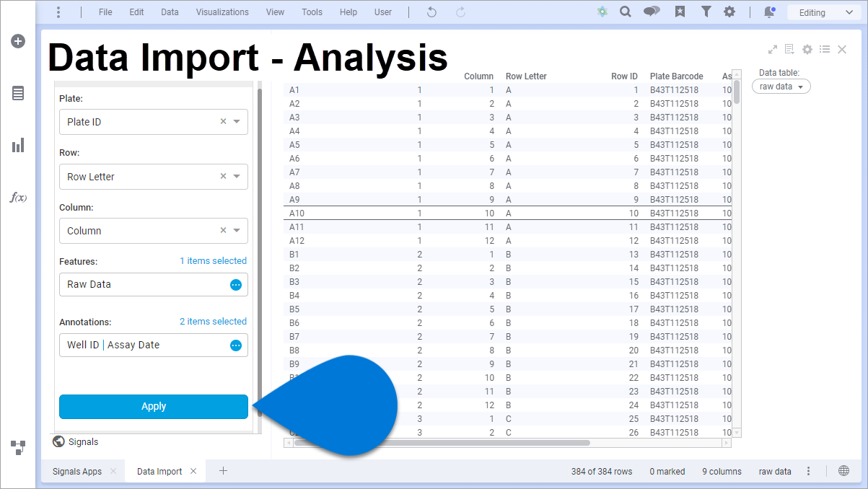Open the Help menu
This screenshot has height=489, width=868.
(x=348, y=12)
